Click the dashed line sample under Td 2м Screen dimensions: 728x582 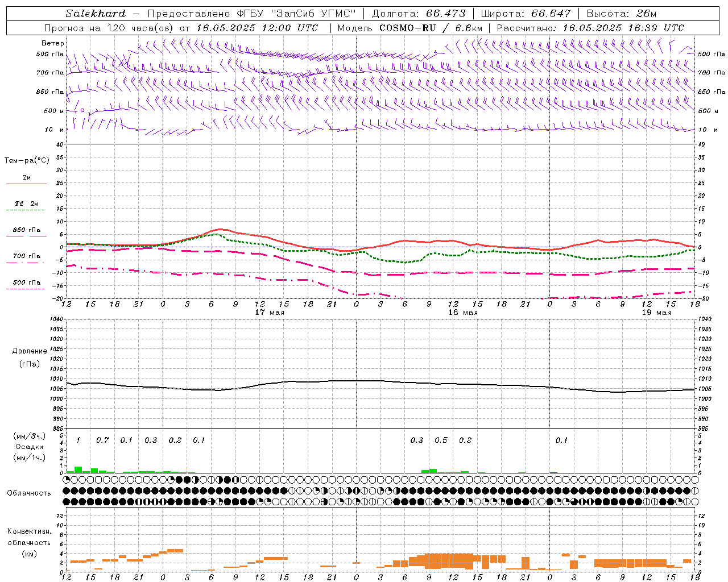25,210
